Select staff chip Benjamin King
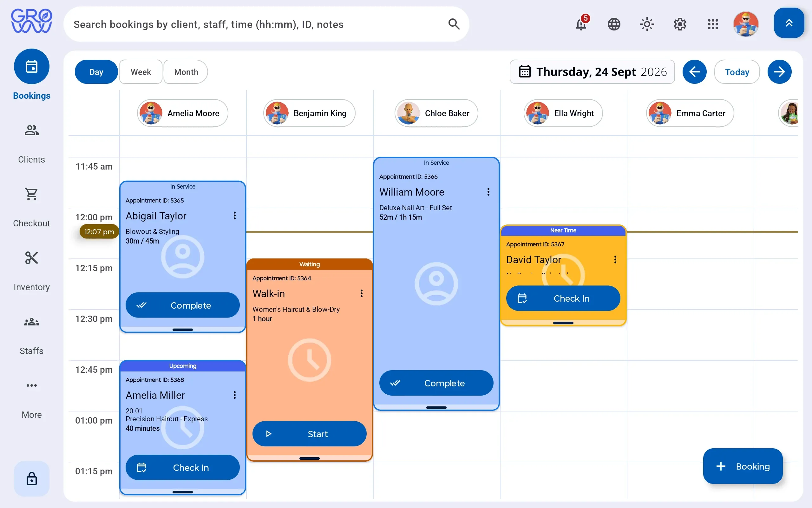Image resolution: width=812 pixels, height=508 pixels. [x=309, y=113]
